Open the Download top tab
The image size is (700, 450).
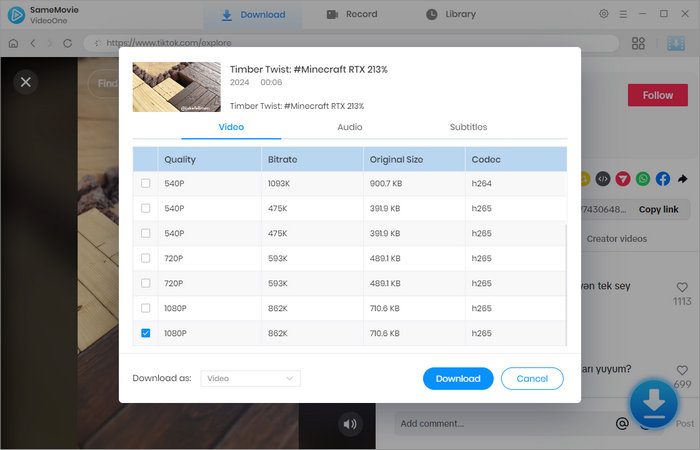[x=253, y=15]
